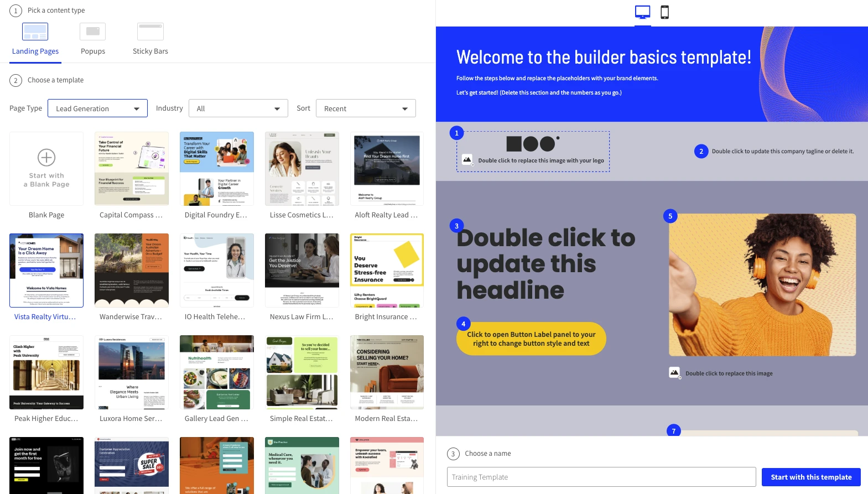Expand the Industry filter dropdown
Viewport: 868px width, 494px height.
point(238,108)
